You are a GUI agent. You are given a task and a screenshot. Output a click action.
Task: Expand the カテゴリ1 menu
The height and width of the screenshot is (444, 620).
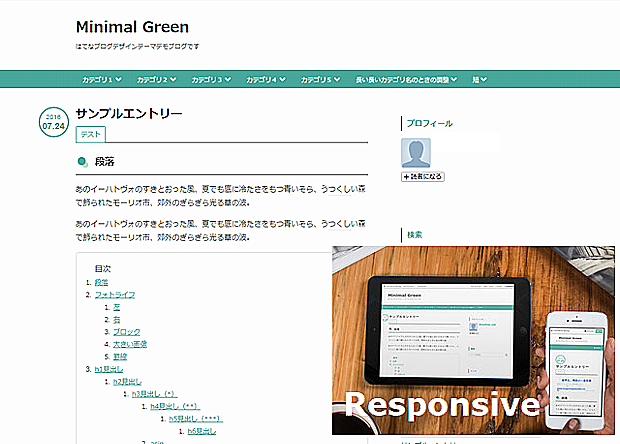[102, 79]
